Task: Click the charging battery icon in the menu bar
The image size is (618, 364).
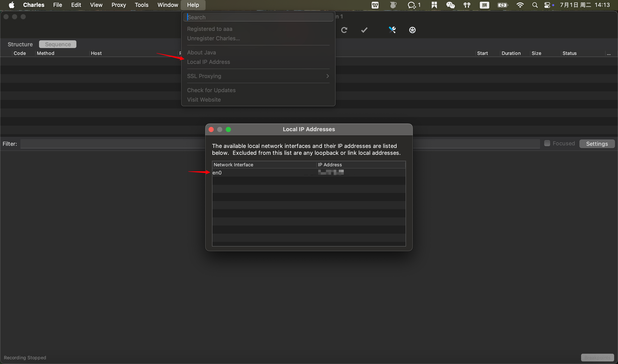Action: click(502, 5)
